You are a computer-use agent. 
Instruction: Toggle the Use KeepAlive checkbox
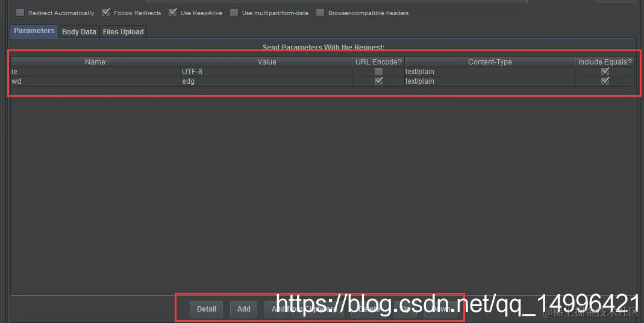coord(173,13)
